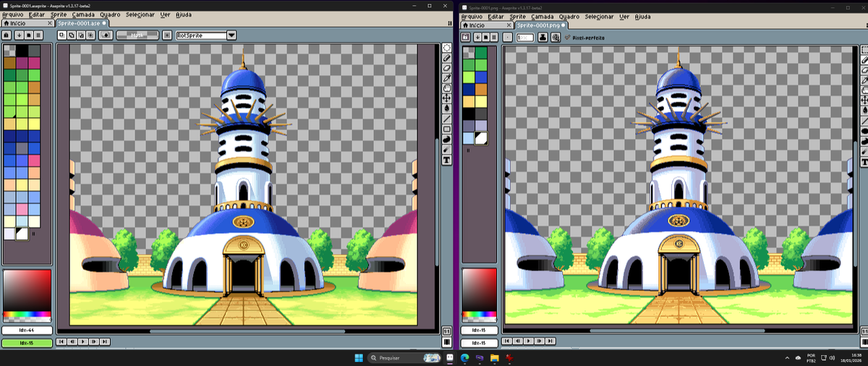Close the Início tab in right window
Viewport: 868px width, 366px height.
508,25
